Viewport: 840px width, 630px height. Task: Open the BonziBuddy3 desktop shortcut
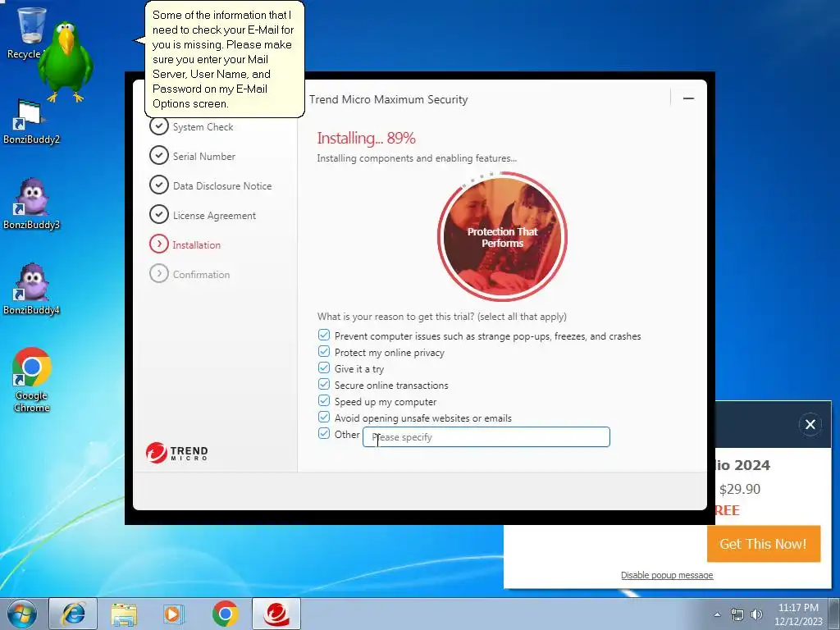click(31, 204)
